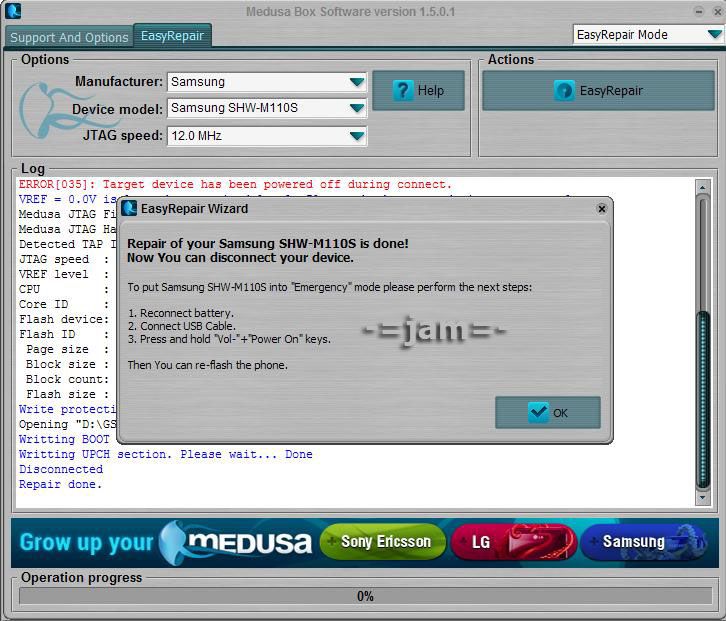Image resolution: width=726 pixels, height=621 pixels.
Task: Switch to Support And Options tab
Action: [x=69, y=37]
